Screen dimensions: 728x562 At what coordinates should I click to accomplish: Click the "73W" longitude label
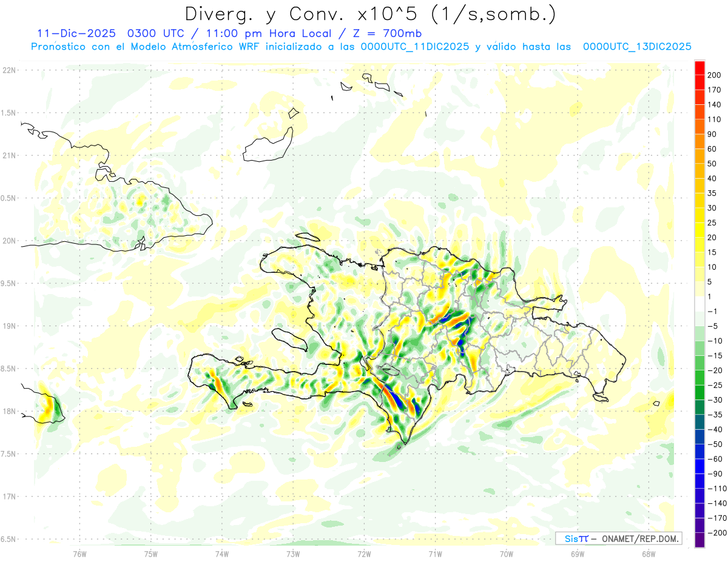point(293,554)
